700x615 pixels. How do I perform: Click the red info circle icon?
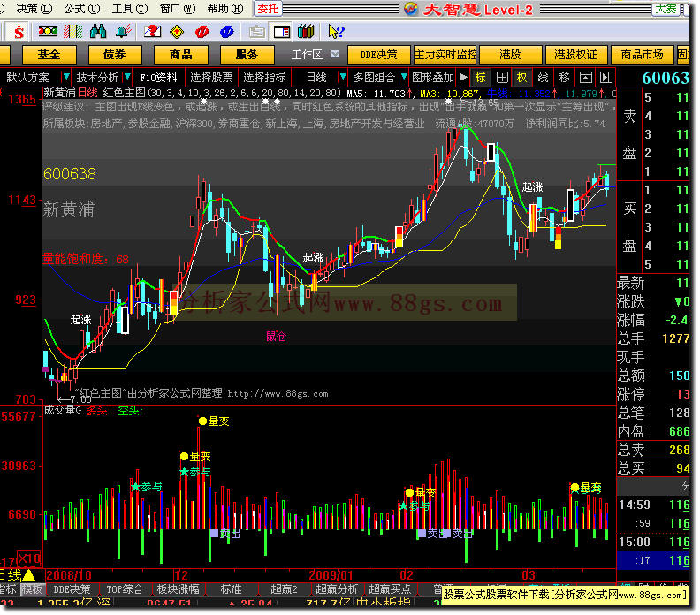pyautogui.click(x=202, y=32)
